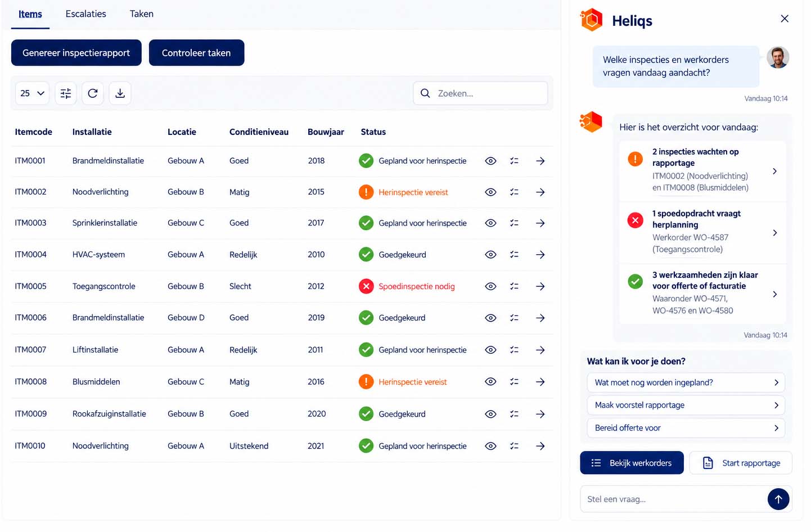
Task: Show ITM0010 details with eye icon
Action: (x=490, y=446)
